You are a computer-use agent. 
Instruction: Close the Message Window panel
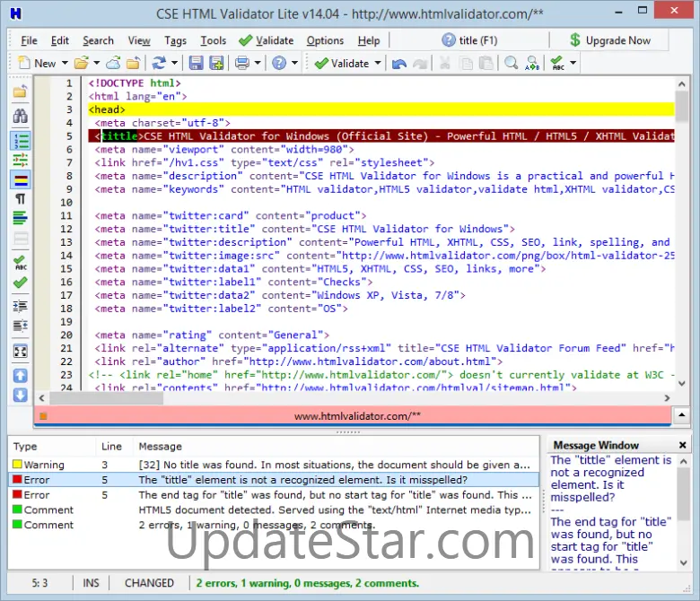(682, 445)
